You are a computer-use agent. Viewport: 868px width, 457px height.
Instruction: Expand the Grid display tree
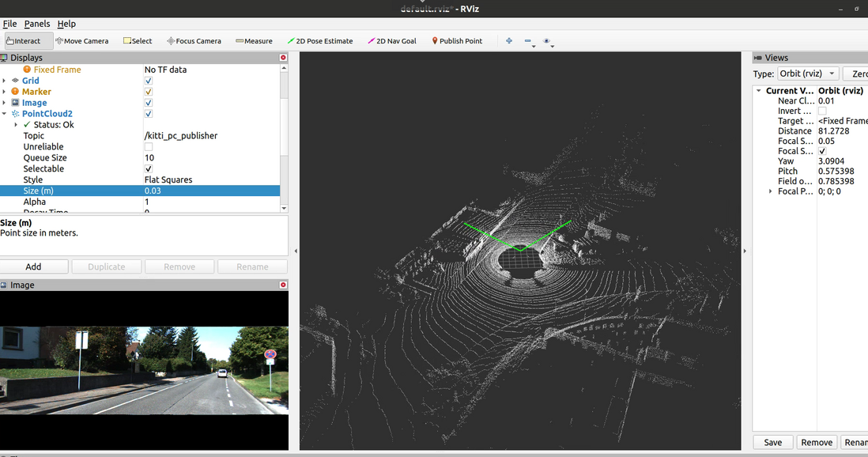pos(5,81)
